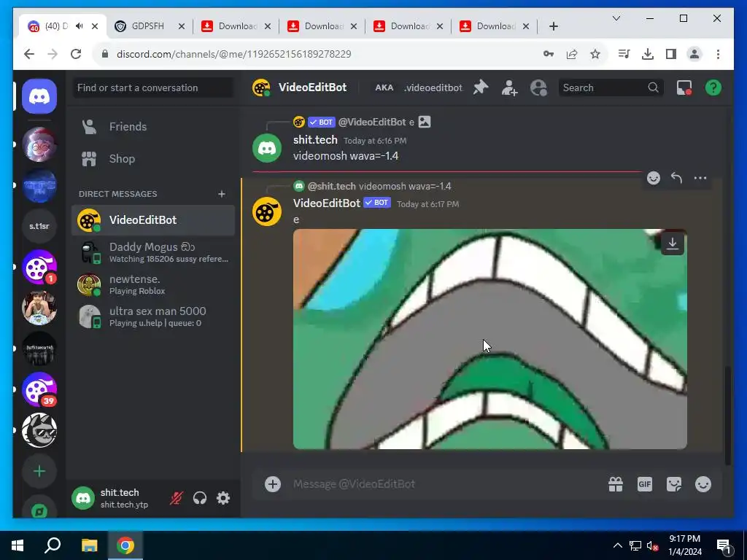Click Find or start a conversation box
Viewport: 747px width, 560px height.
(x=152, y=87)
